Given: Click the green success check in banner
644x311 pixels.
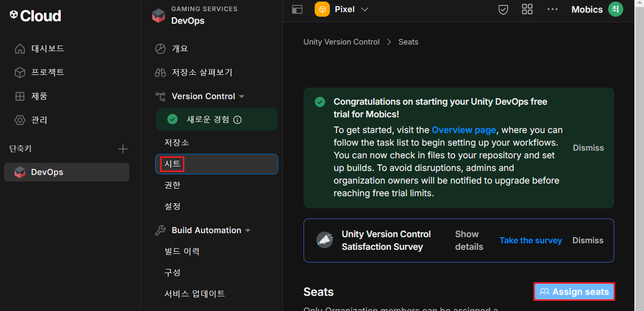Looking at the screenshot, I should 320,102.
